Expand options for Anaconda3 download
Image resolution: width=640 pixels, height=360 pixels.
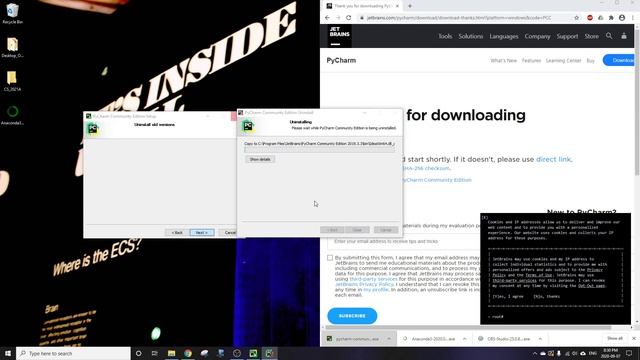(x=464, y=339)
